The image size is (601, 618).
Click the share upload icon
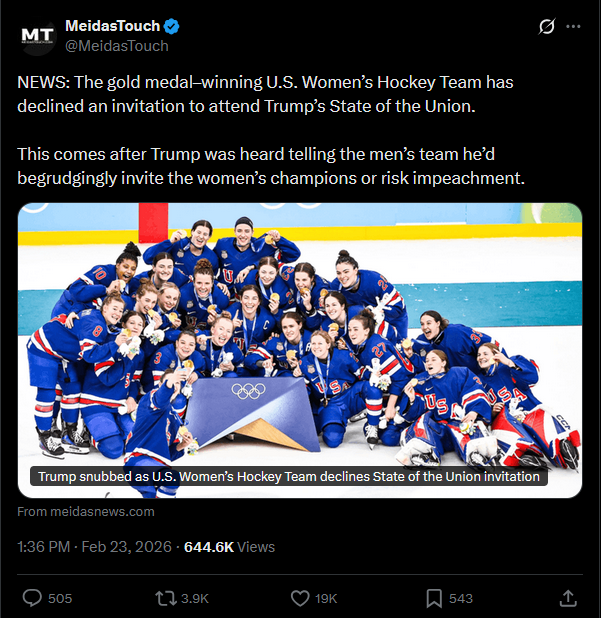(567, 598)
